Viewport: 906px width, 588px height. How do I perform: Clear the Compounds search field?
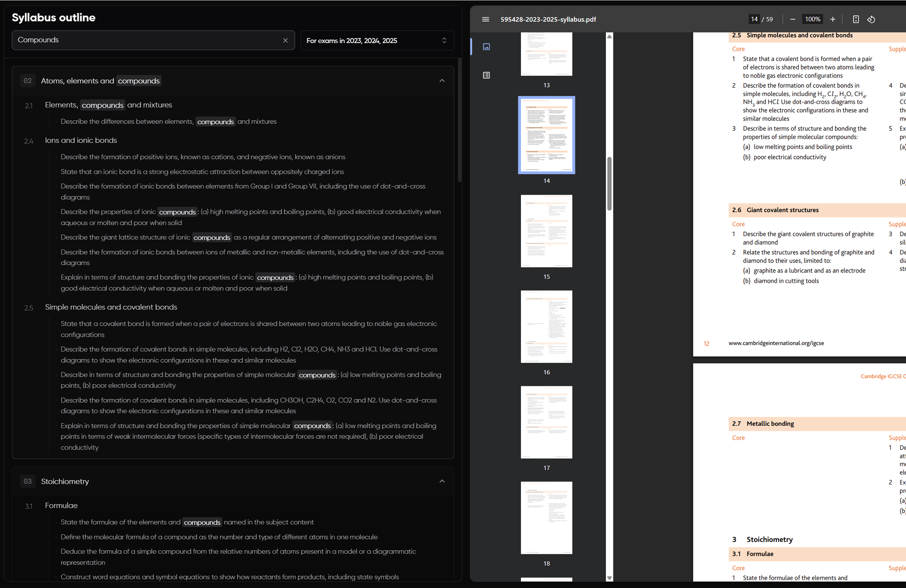285,40
